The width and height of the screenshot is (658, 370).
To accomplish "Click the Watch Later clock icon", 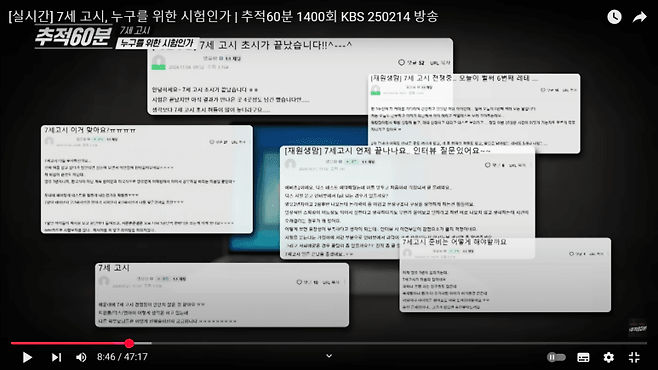I will (x=614, y=17).
